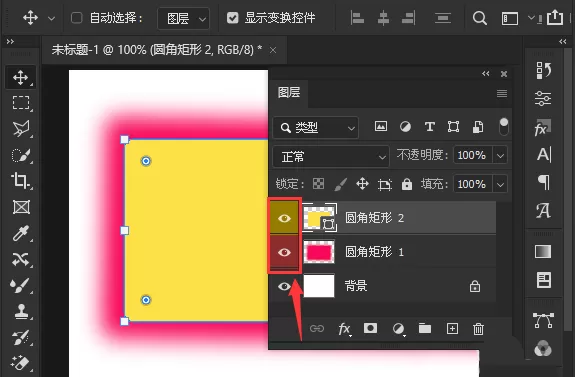
Task: Select the Rectangular Marquee tool
Action: point(21,103)
